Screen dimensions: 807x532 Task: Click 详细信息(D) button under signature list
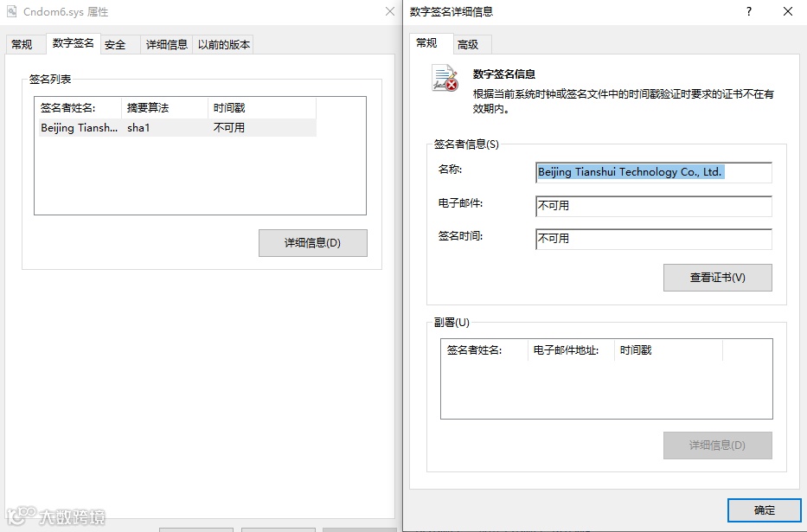coord(313,243)
